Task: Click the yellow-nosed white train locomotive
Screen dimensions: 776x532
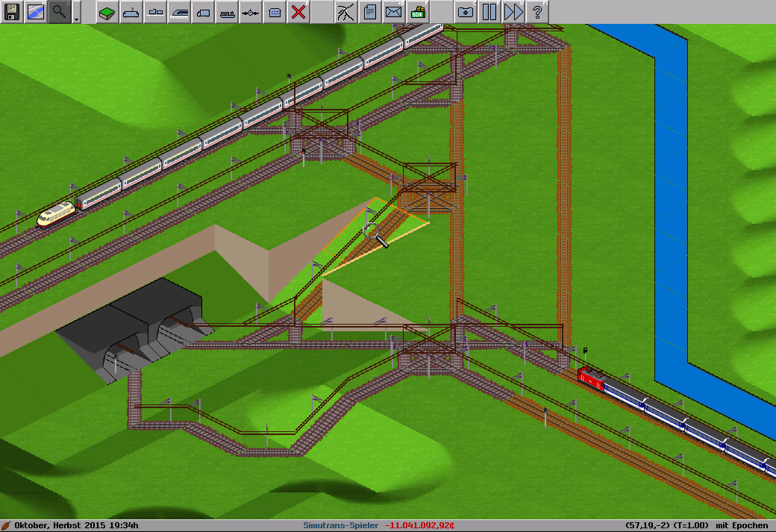Action: pos(56,213)
